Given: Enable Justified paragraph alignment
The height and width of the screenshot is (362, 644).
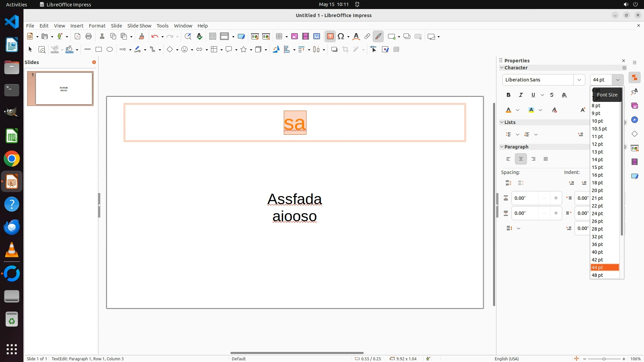Looking at the screenshot, I should coord(546,159).
